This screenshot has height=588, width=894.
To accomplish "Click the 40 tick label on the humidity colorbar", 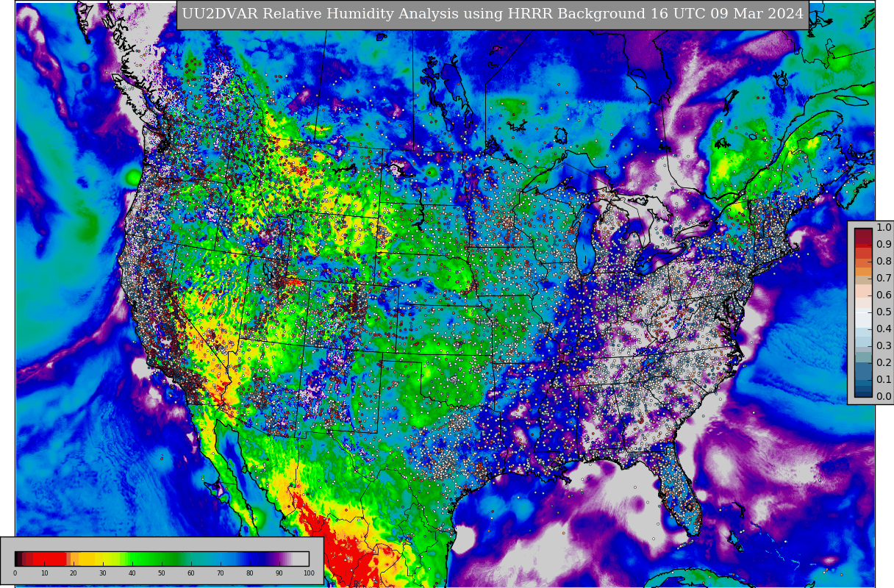I will coord(132,573).
